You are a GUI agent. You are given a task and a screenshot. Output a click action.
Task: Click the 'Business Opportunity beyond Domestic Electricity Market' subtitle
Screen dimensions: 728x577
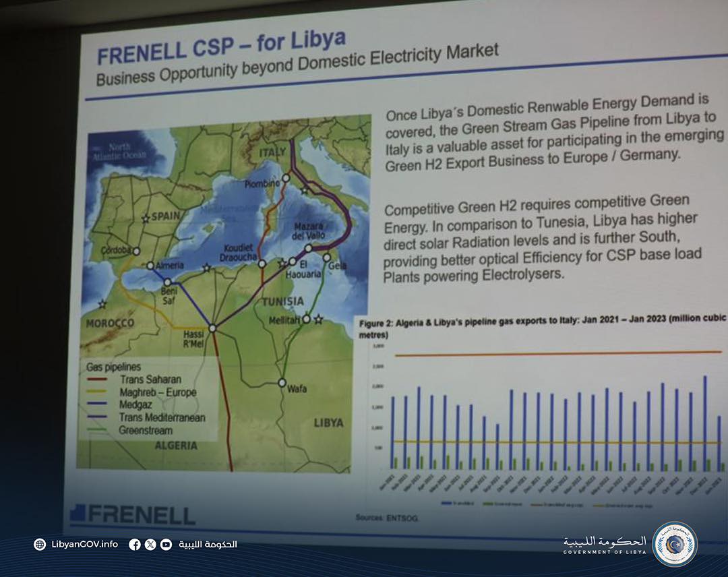(297, 65)
